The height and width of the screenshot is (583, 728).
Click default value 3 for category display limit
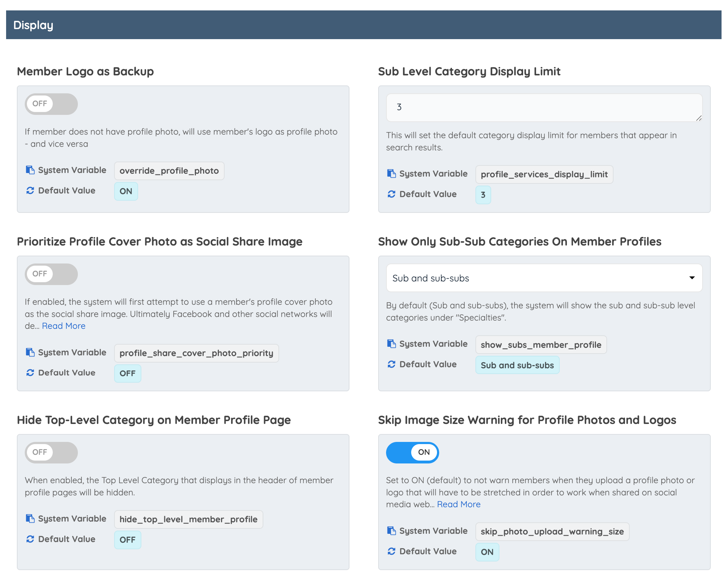click(x=483, y=195)
